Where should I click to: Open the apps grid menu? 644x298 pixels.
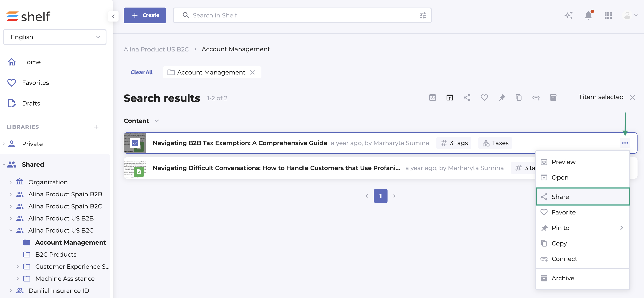[608, 16]
